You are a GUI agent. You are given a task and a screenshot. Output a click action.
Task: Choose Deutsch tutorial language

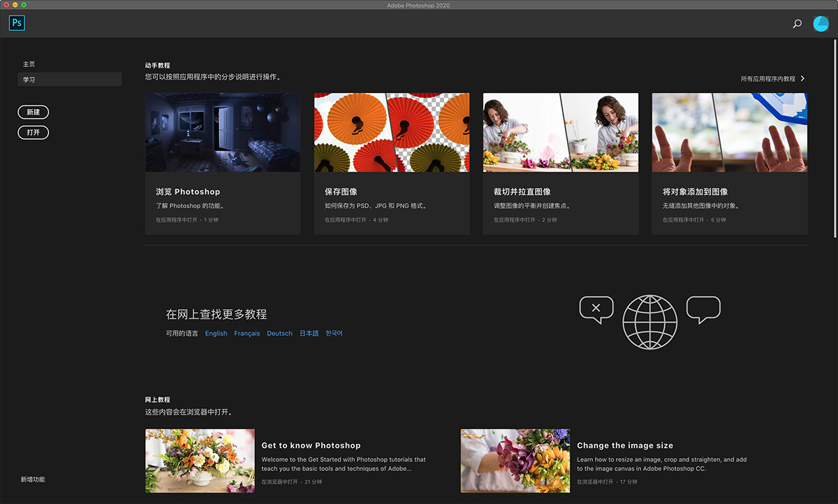[279, 334]
